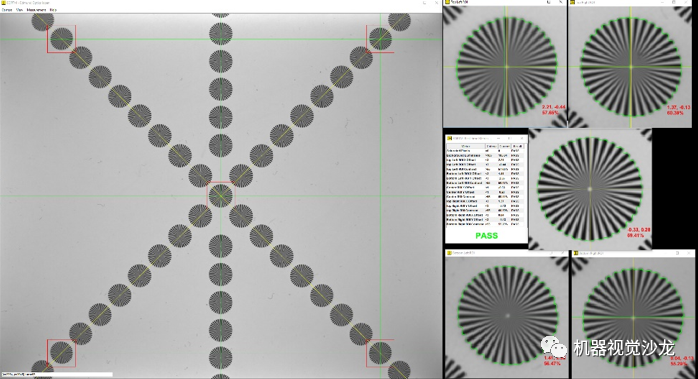This screenshot has height=379, width=698.
Task: Click the Result column header in table
Action: (x=517, y=146)
